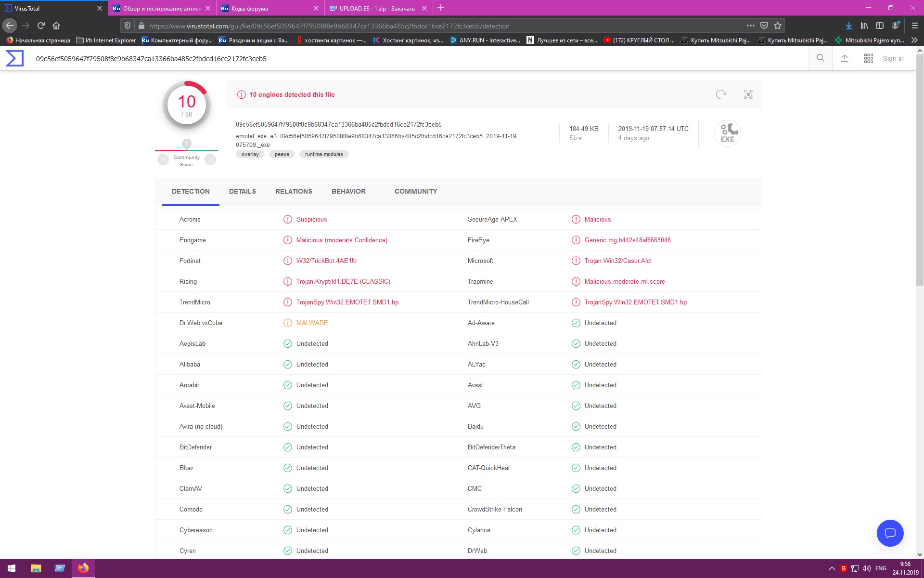
Task: Bookmark page with star icon
Action: [778, 26]
